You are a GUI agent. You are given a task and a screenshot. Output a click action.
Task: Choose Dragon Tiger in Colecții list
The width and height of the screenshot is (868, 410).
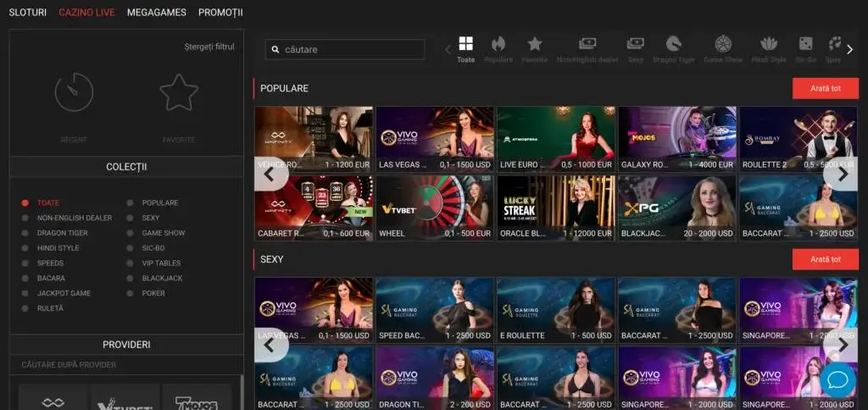(x=63, y=233)
